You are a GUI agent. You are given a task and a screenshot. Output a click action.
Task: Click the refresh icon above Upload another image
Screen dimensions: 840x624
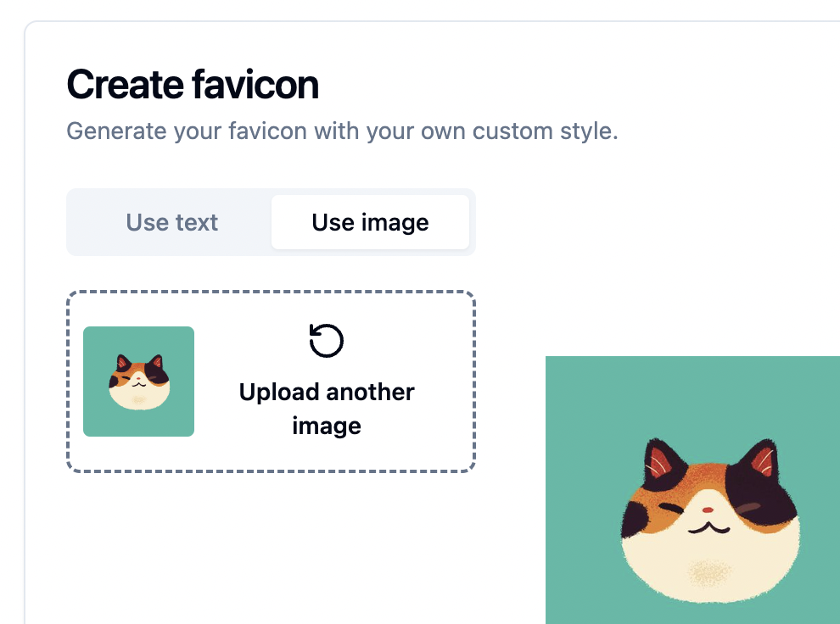click(326, 339)
